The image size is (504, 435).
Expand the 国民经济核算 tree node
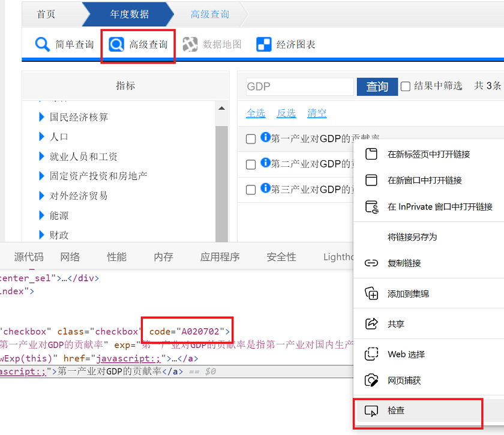41,117
